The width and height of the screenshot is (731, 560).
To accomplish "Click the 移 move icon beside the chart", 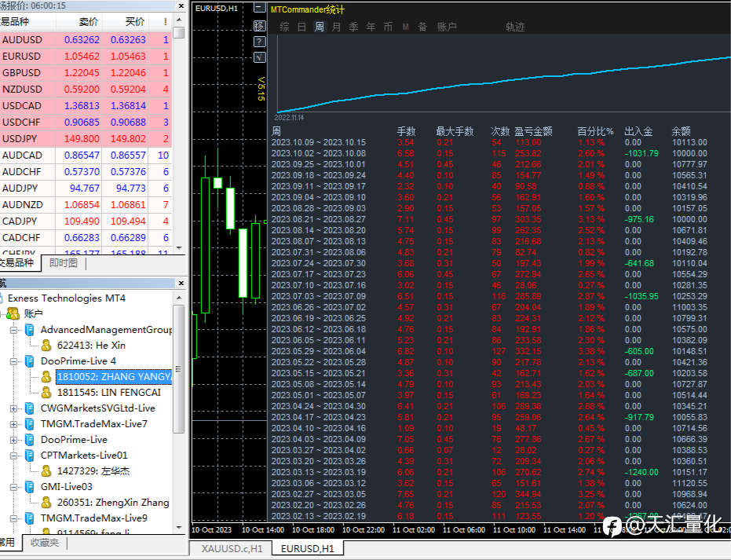I will (260, 26).
